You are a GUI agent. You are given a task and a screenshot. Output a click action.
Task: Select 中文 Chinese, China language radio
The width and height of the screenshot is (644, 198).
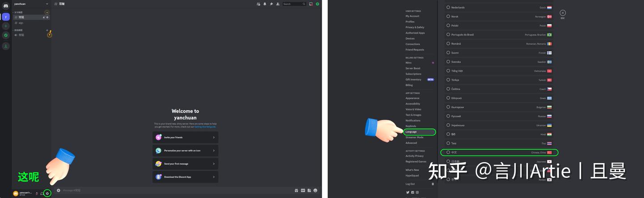point(448,152)
